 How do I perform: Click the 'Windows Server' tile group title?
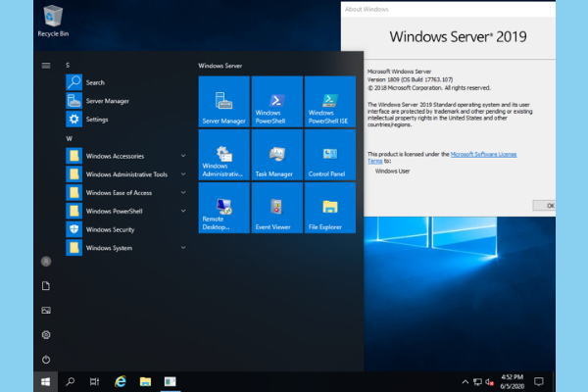220,66
